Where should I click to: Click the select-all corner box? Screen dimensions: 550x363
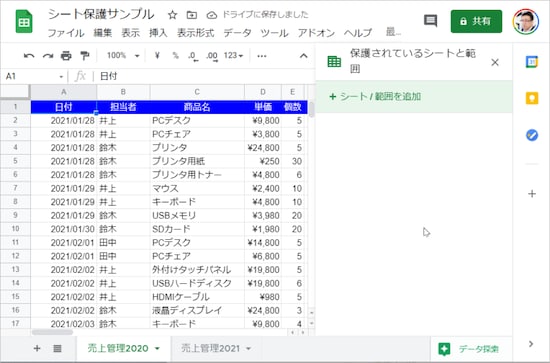[x=15, y=92]
